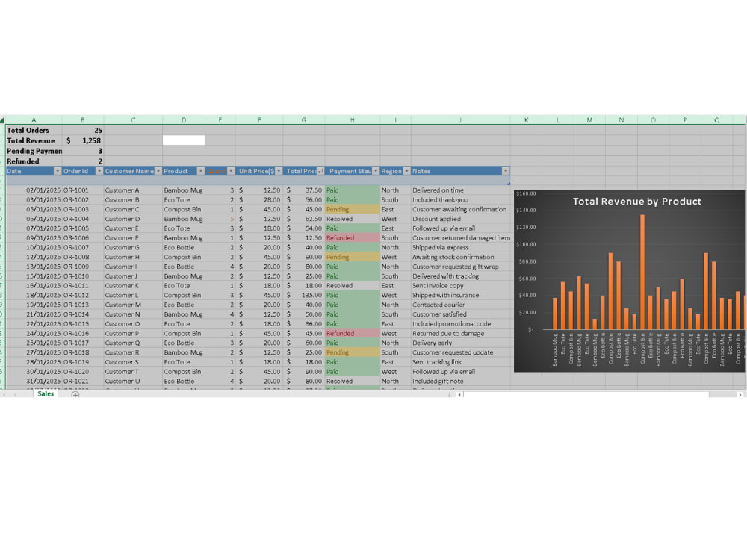The width and height of the screenshot is (747, 560).
Task: Click the Pending Payment count cell 3
Action: click(x=83, y=151)
